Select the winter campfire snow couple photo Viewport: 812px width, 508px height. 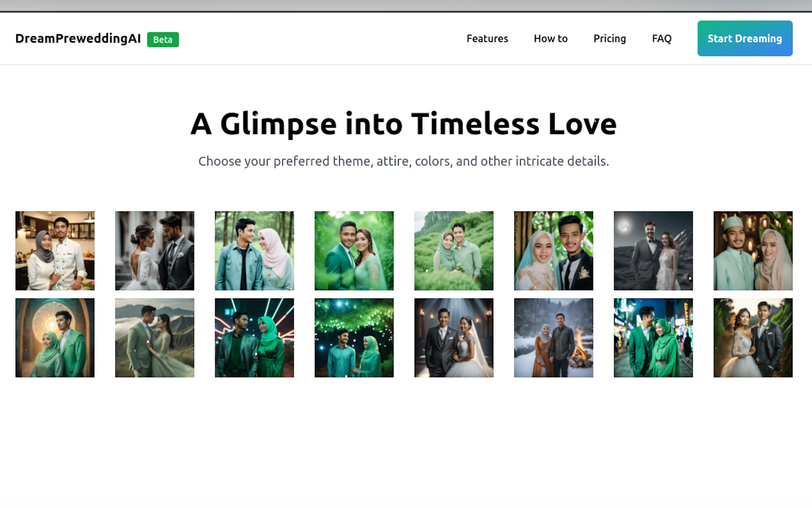point(553,337)
